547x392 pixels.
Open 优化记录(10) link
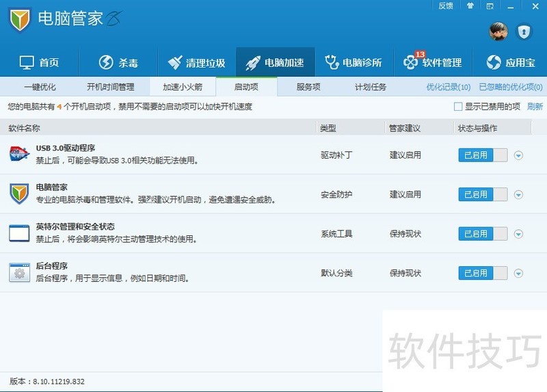point(449,87)
